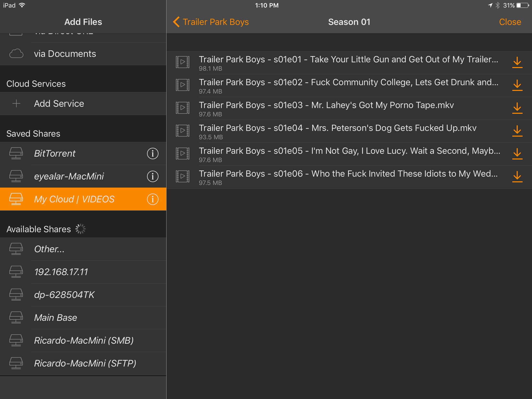Viewport: 532px width, 399px height.
Task: Download the s01e05 episode
Action: tap(517, 154)
